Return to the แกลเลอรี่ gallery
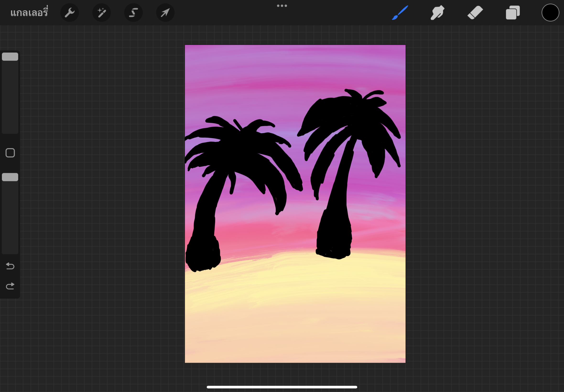 click(x=29, y=12)
